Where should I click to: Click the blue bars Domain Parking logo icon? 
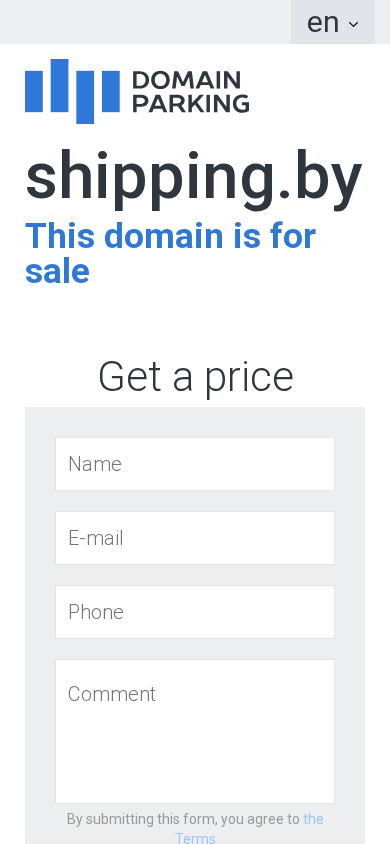click(72, 91)
